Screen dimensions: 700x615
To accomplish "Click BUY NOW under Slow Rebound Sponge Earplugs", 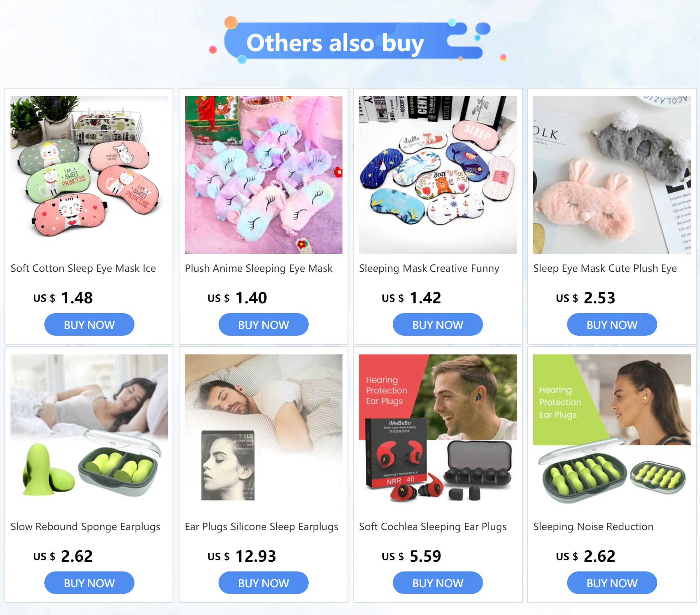I will tap(89, 583).
